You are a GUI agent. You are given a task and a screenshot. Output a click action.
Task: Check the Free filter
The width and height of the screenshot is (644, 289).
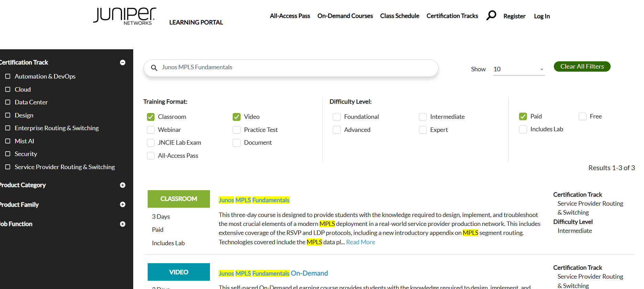click(582, 116)
